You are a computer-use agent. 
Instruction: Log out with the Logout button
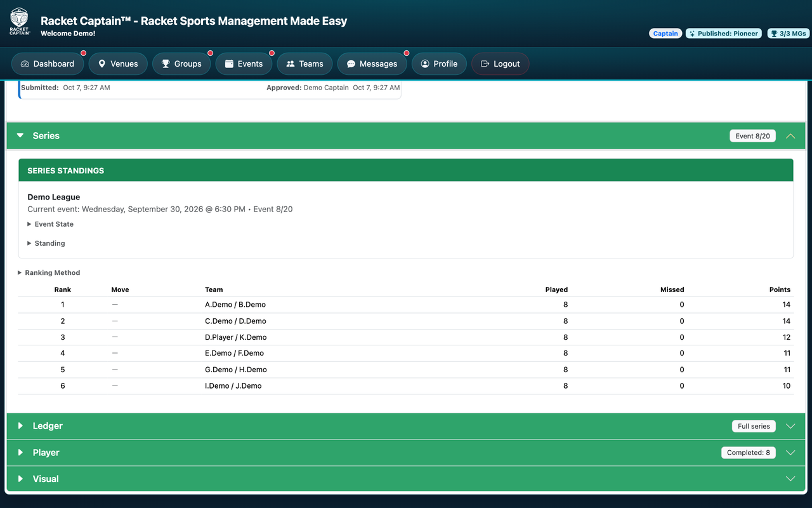pos(500,63)
